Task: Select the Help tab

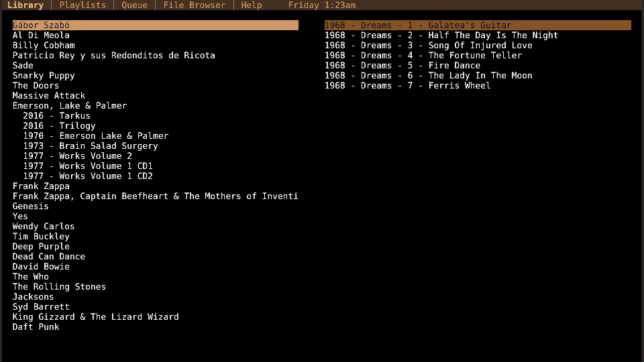Action: point(252,5)
